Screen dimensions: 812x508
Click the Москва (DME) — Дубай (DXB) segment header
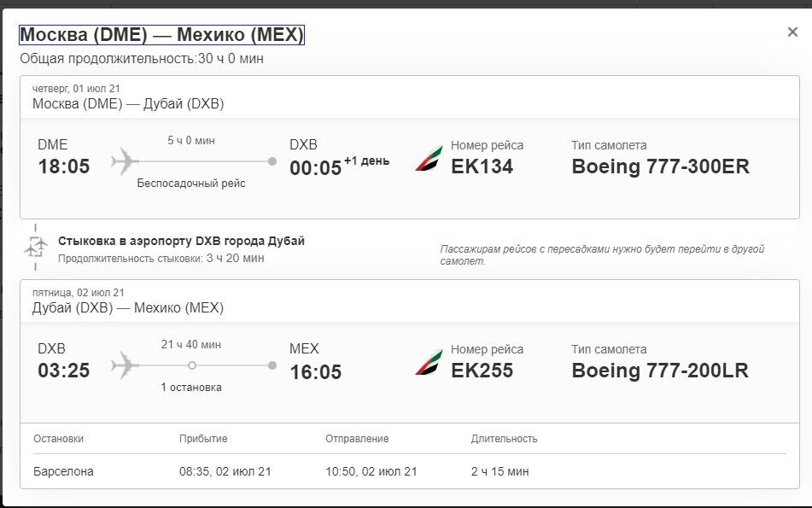coord(128,103)
